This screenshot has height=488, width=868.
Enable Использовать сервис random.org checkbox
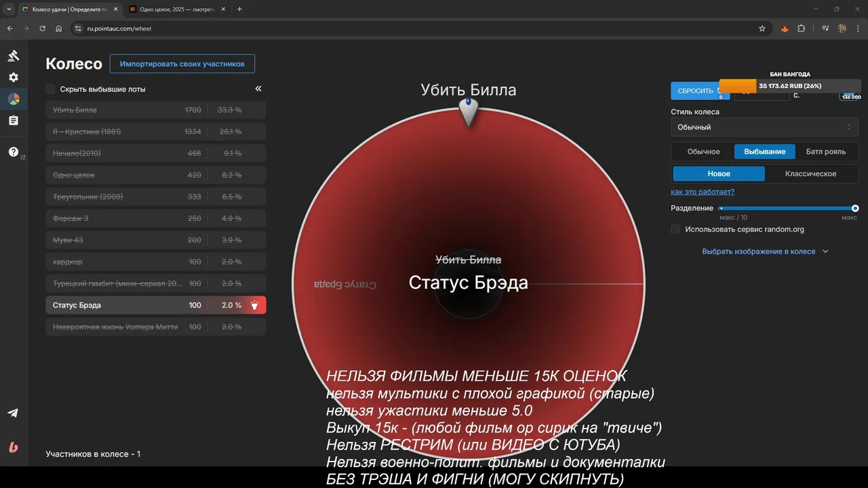675,229
